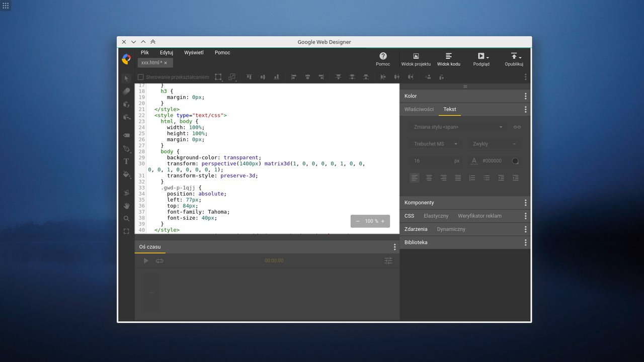The height and width of the screenshot is (362, 644).
Task: Click the black text color swatch
Action: pos(515,161)
